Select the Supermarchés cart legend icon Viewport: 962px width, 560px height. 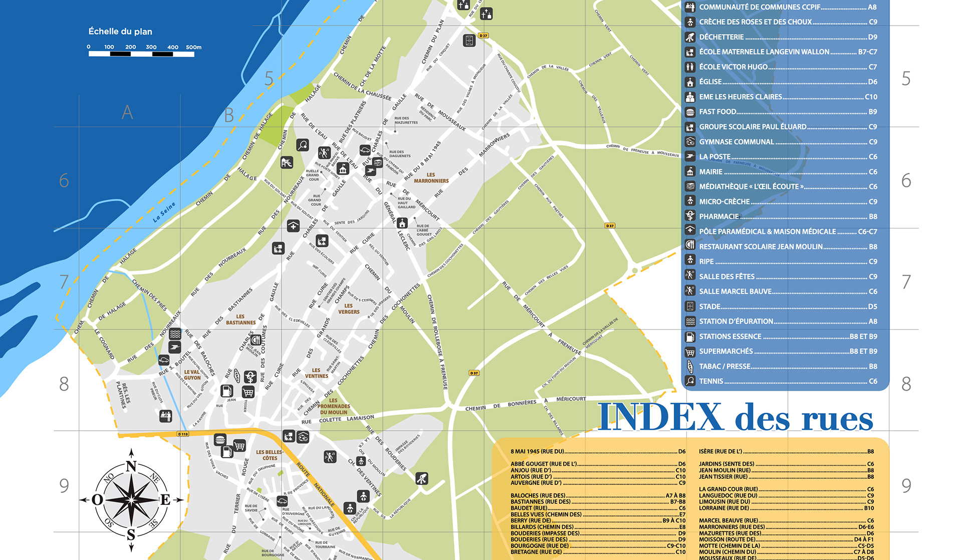pos(690,352)
